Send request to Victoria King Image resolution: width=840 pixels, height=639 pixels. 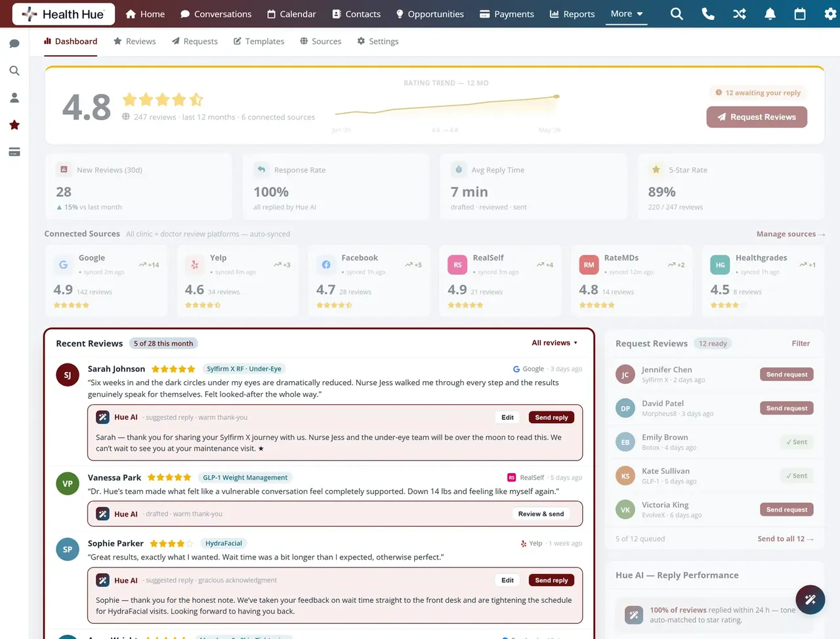coord(787,510)
